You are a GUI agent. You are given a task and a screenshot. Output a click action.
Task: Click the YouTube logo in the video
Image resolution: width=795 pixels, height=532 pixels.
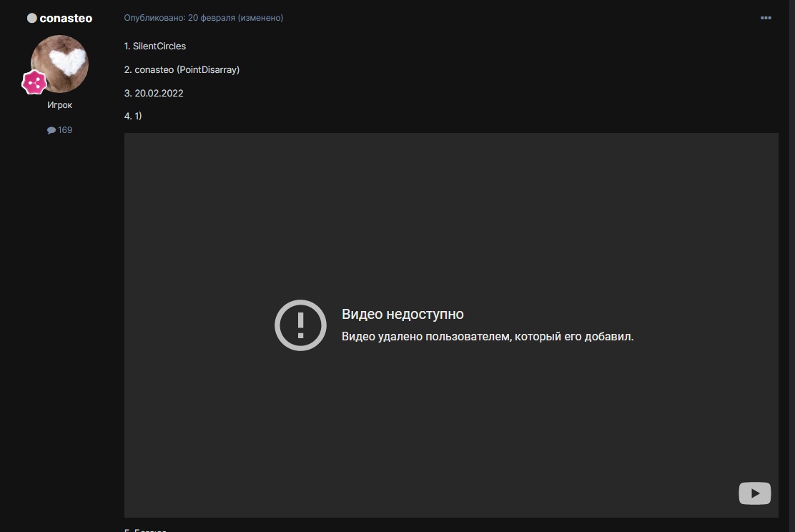(754, 493)
